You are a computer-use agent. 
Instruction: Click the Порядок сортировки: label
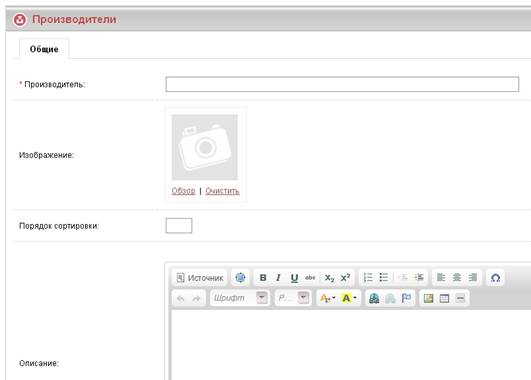(x=59, y=226)
